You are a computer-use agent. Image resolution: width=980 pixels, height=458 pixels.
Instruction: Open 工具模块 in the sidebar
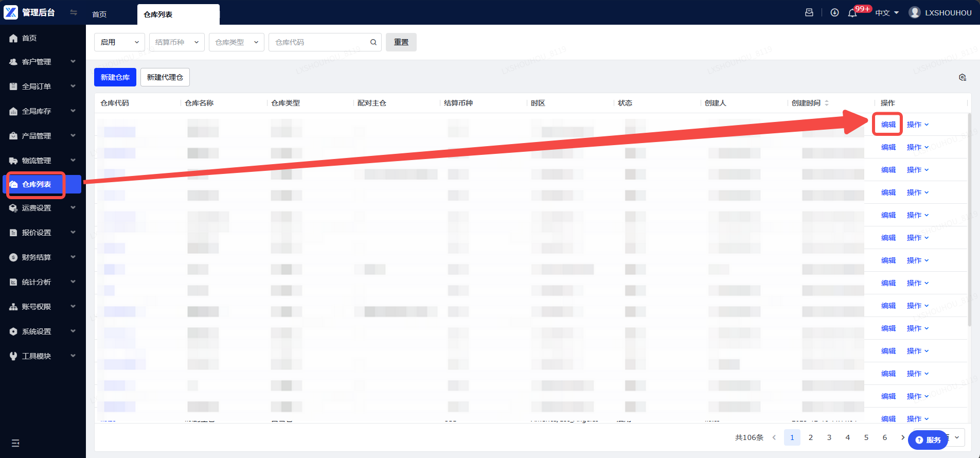[x=43, y=356]
